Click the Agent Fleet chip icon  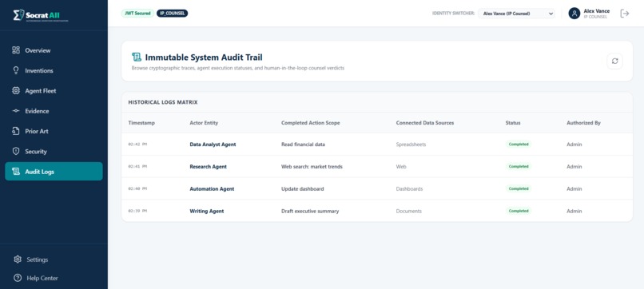[x=16, y=91]
